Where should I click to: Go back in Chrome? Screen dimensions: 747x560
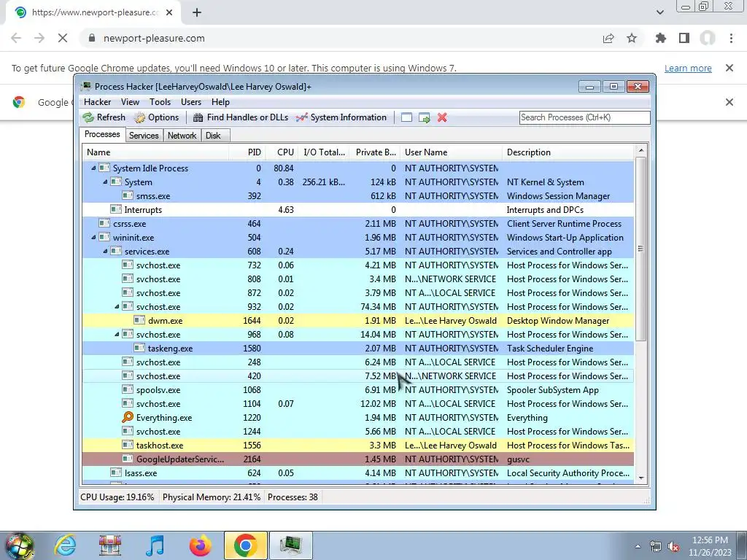coord(16,38)
